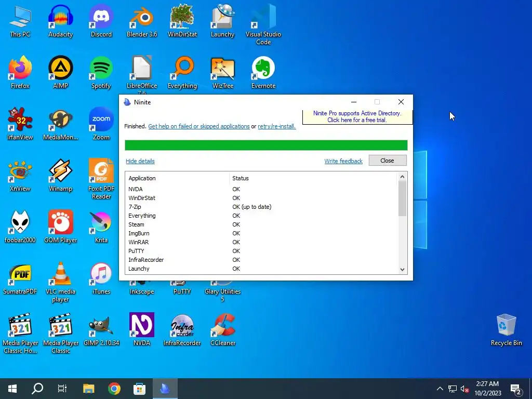This screenshot has width=532, height=399.
Task: Select Media Player Classic Home Cinema icon
Action: 20,333
